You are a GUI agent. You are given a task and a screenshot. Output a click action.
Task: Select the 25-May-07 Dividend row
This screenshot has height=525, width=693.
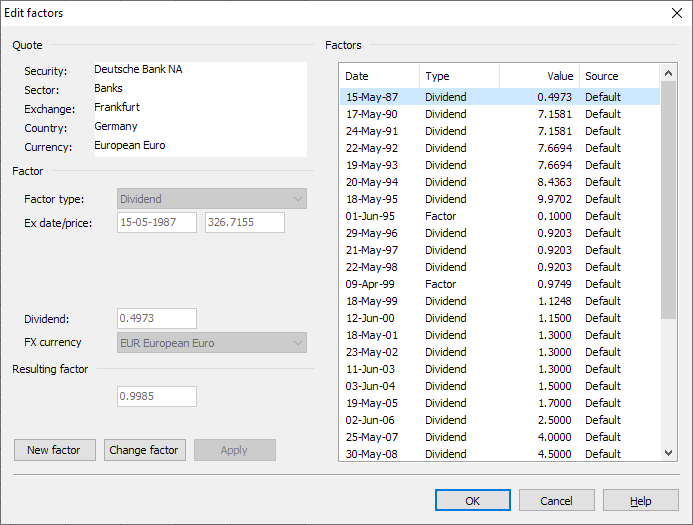click(x=499, y=437)
